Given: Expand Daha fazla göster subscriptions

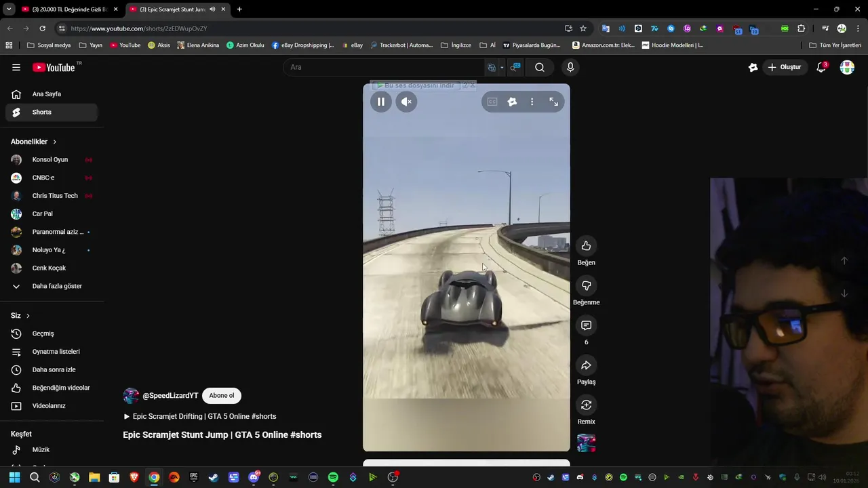Looking at the screenshot, I should (52, 286).
